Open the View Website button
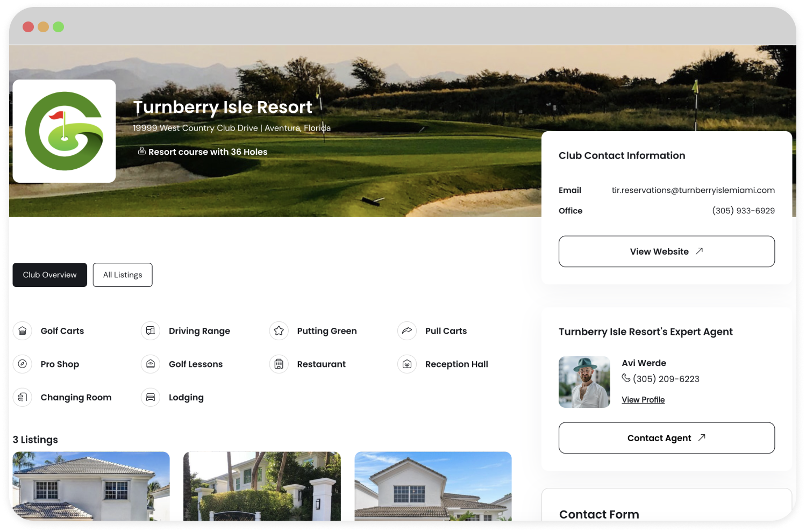The height and width of the screenshot is (532, 806). pos(667,251)
